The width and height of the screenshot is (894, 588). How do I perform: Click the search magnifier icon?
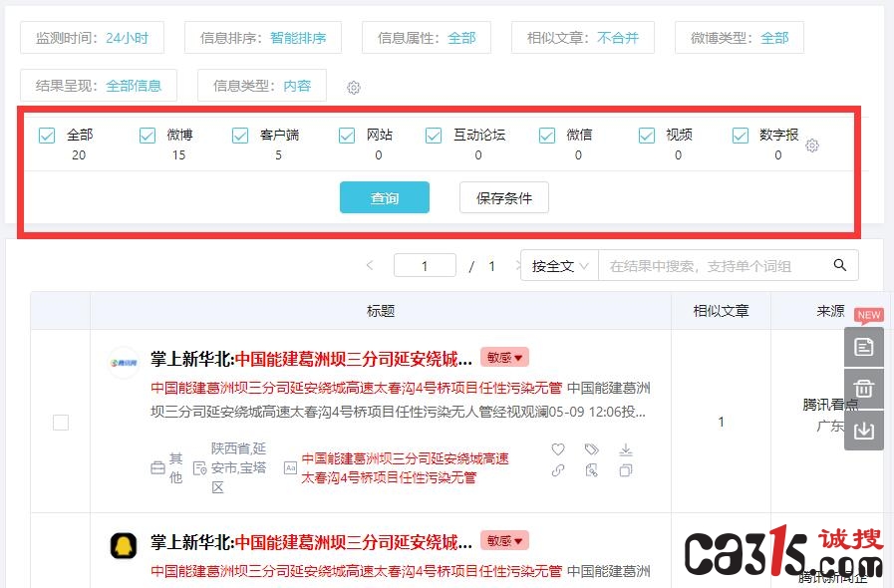coord(840,265)
